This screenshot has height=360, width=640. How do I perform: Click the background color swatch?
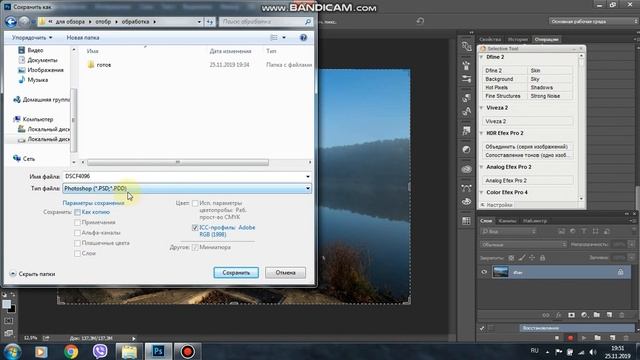pyautogui.click(x=12, y=309)
